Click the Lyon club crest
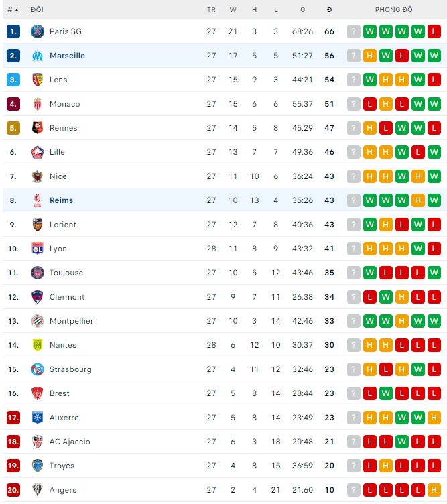447x504 pixels. point(38,249)
